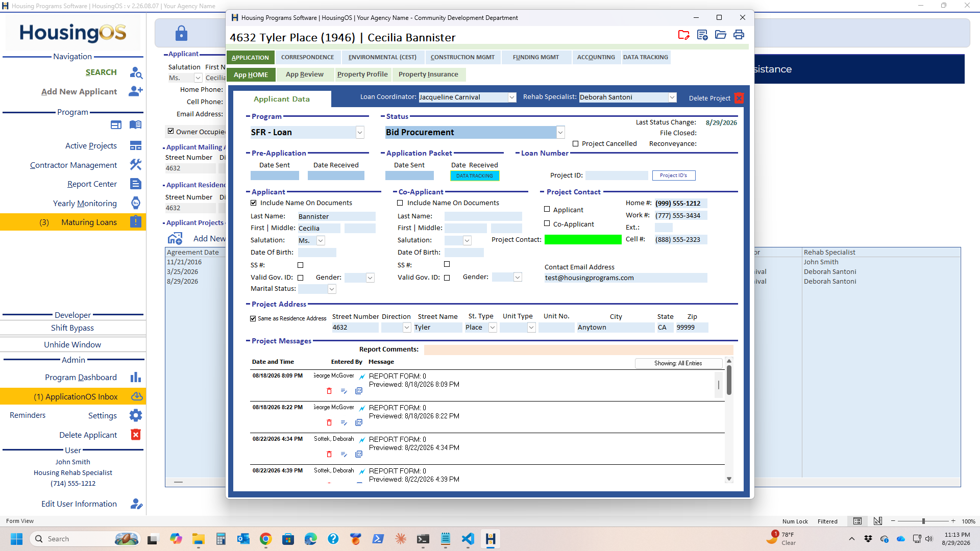This screenshot has width=980, height=551.
Task: Open the St. Type Place dropdown
Action: tap(493, 328)
